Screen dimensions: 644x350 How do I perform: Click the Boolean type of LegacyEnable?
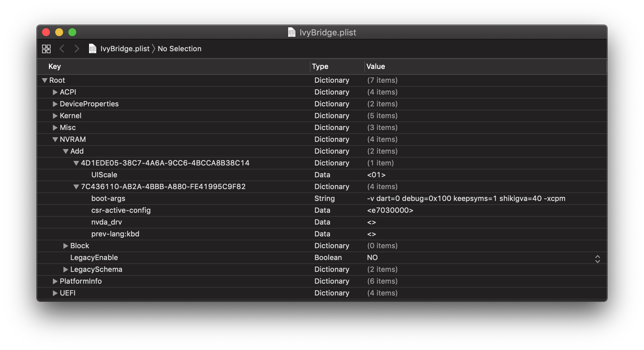point(328,258)
